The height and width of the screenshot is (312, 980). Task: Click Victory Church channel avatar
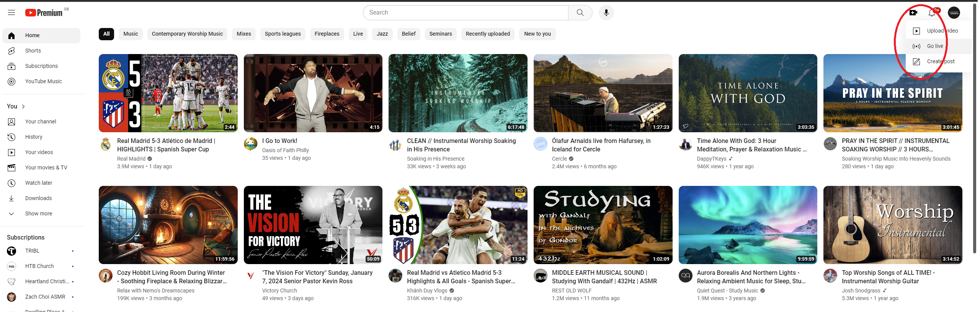click(251, 276)
